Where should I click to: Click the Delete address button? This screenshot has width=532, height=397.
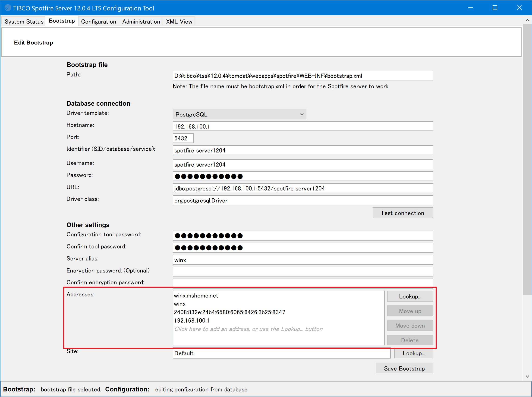pyautogui.click(x=410, y=340)
